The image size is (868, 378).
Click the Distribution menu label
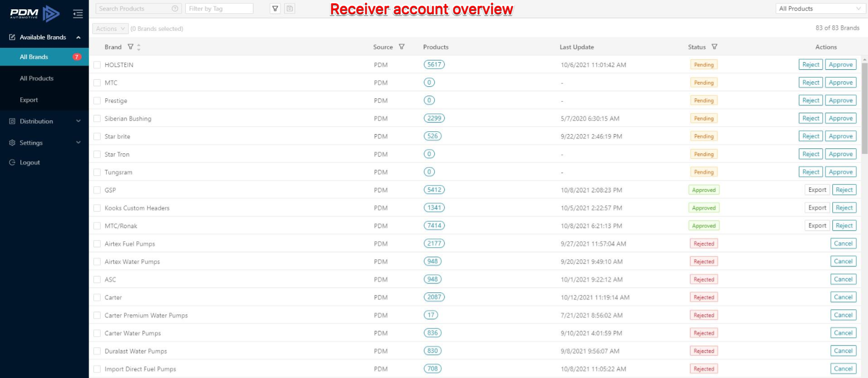coord(36,121)
